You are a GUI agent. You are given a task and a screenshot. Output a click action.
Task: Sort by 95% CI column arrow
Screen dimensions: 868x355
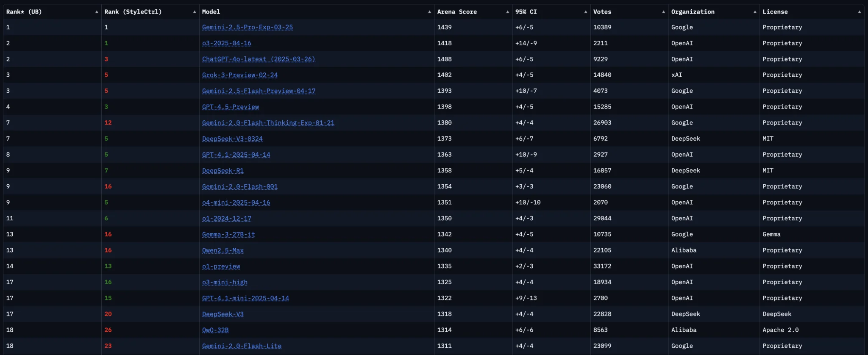pyautogui.click(x=585, y=12)
